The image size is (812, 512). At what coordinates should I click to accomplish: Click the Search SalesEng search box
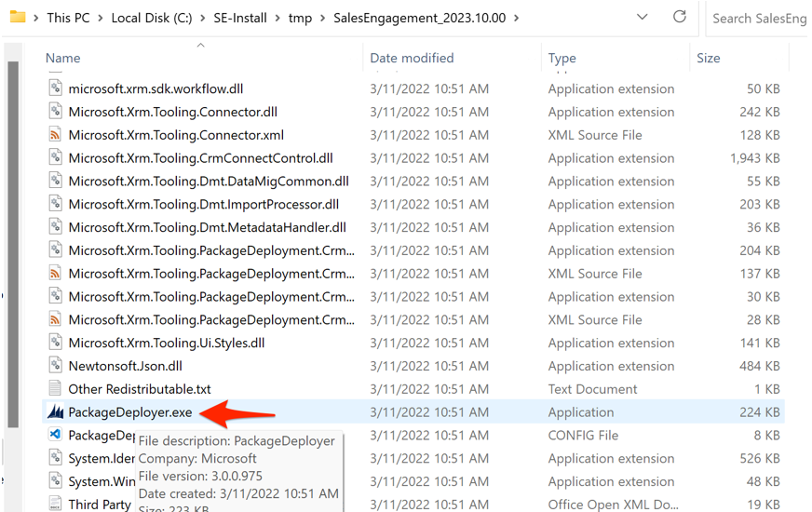(x=759, y=19)
